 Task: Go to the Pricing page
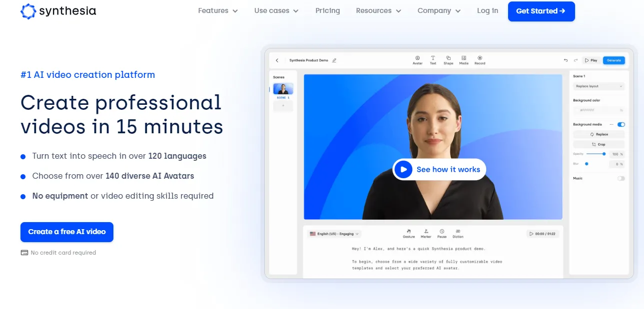click(x=328, y=10)
